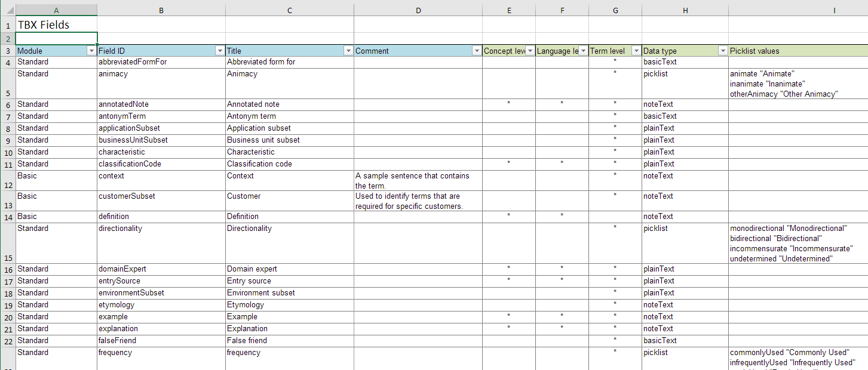Open the Concept level filter dropdown

[530, 51]
